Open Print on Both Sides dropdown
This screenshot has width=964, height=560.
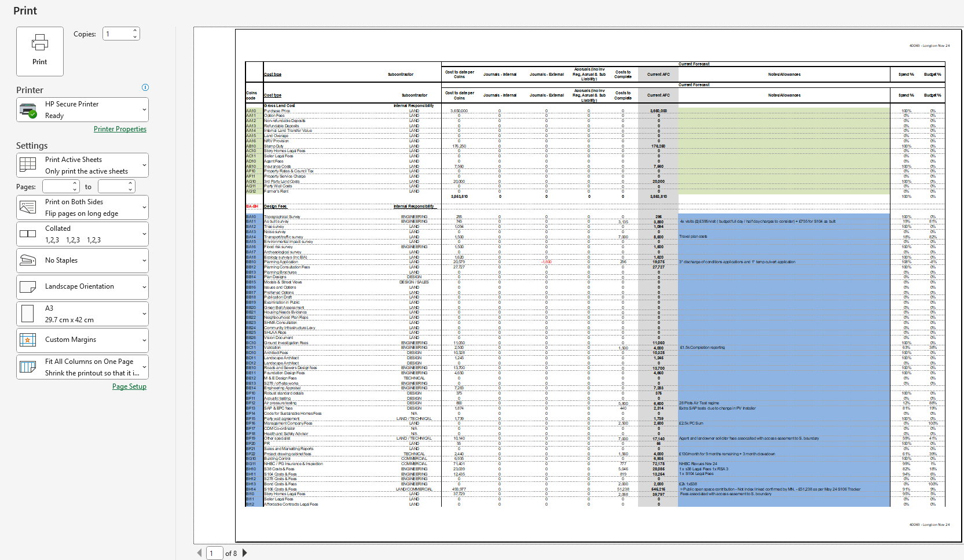(x=83, y=207)
